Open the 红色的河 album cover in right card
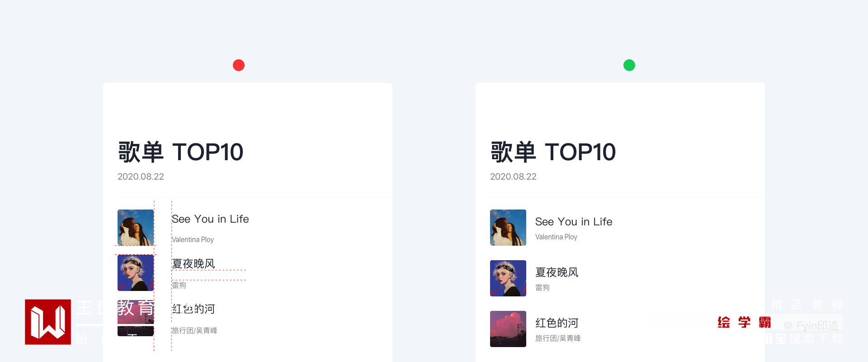 [x=508, y=329]
